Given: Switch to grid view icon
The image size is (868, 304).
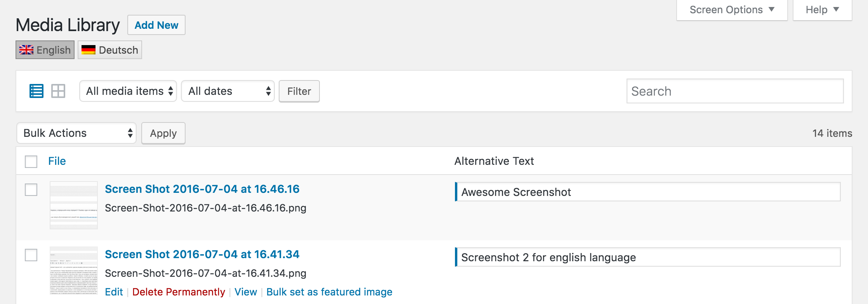Looking at the screenshot, I should click(58, 91).
